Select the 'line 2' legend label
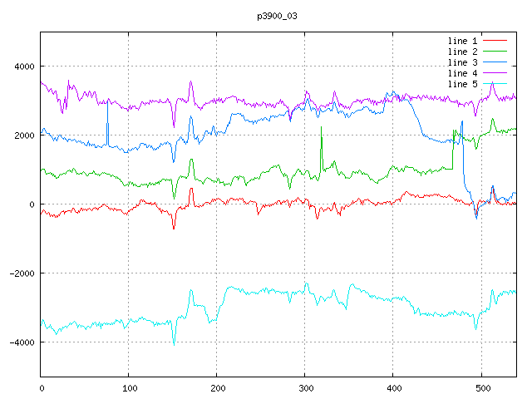This screenshot has height=399, width=532. pyautogui.click(x=462, y=52)
